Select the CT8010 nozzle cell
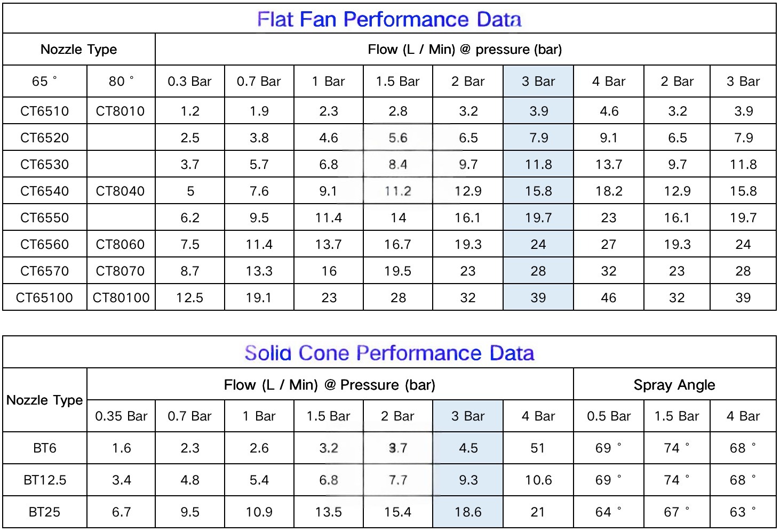 tap(121, 111)
